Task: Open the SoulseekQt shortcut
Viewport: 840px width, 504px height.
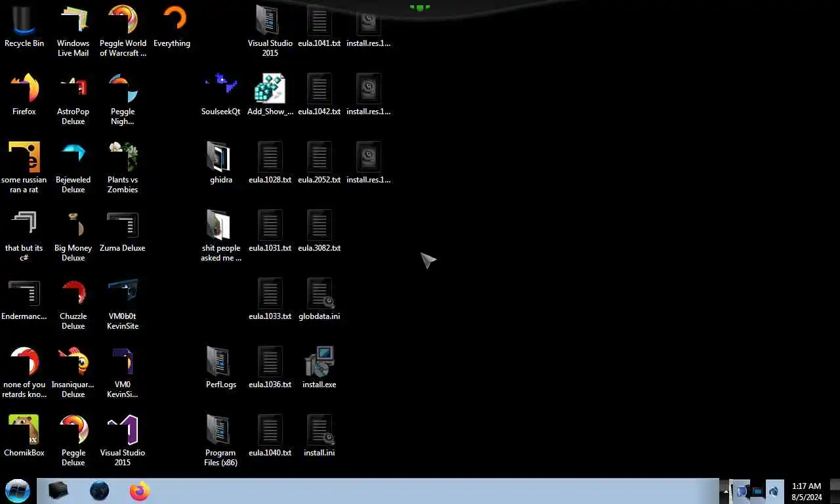Action: point(221,94)
